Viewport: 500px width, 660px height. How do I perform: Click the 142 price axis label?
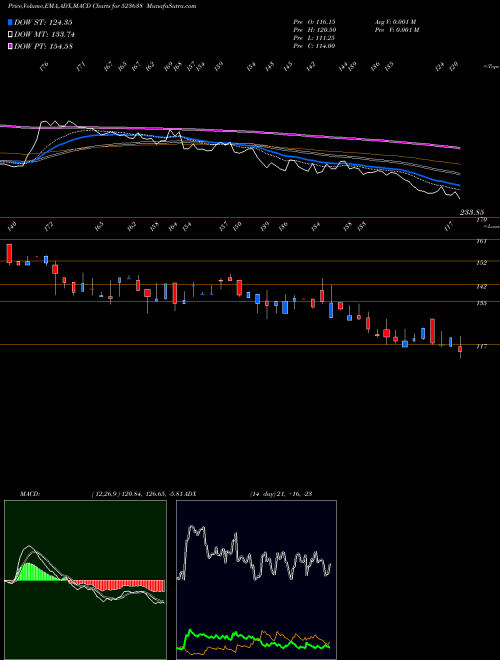click(x=481, y=287)
